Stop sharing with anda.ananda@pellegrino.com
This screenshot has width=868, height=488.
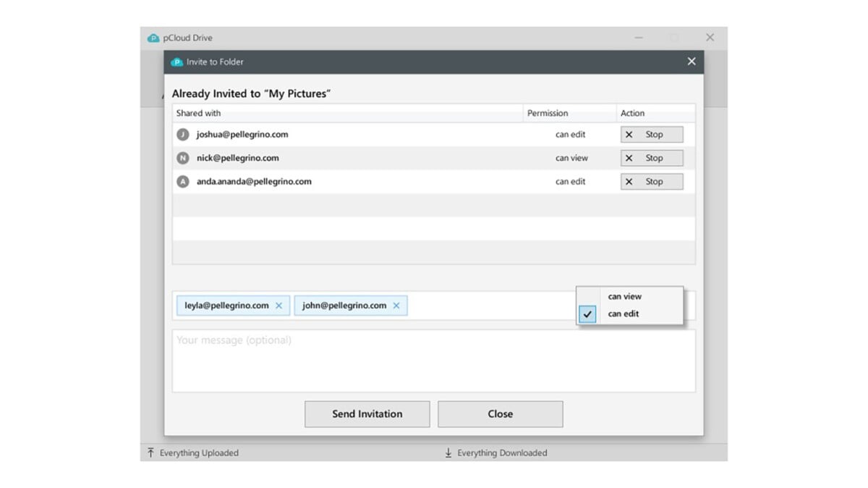(652, 182)
